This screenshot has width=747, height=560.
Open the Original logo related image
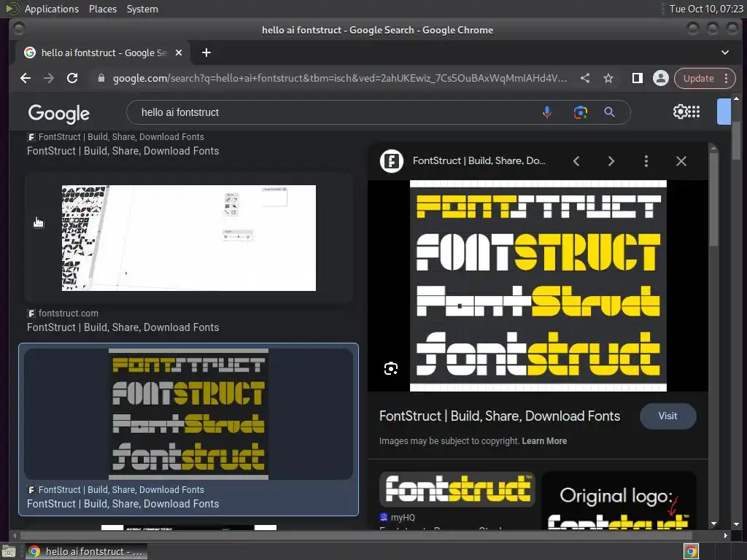619,500
